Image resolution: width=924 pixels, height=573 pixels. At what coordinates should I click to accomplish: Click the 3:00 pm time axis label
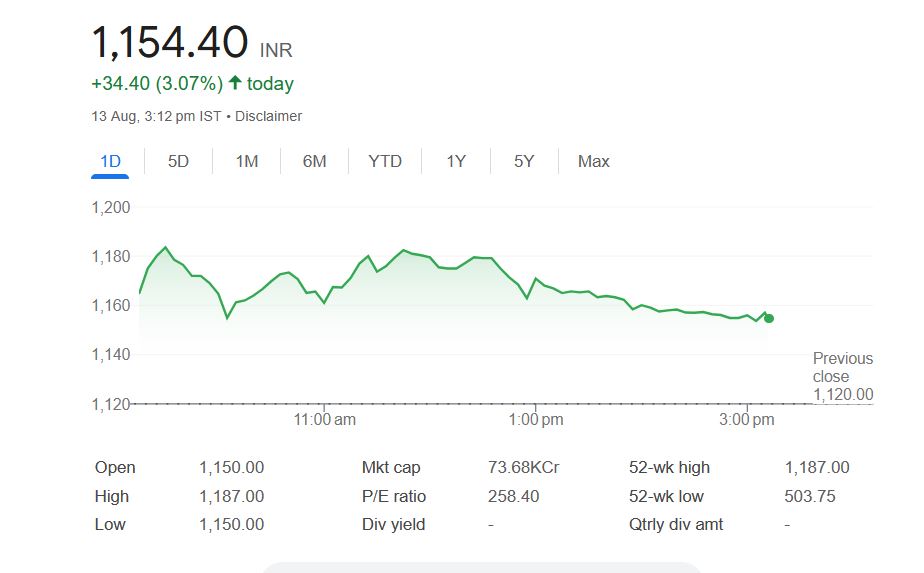tap(747, 420)
